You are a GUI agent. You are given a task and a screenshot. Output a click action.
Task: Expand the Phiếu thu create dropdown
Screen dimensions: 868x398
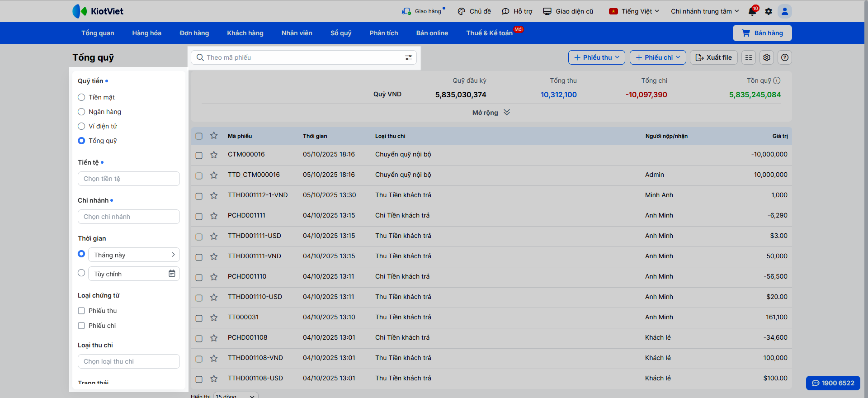[597, 57]
